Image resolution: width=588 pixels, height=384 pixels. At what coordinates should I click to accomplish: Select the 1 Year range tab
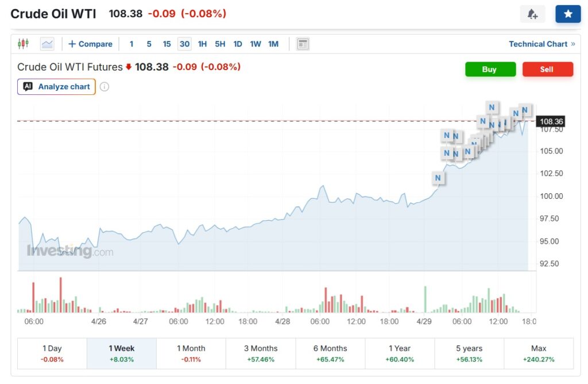point(399,353)
